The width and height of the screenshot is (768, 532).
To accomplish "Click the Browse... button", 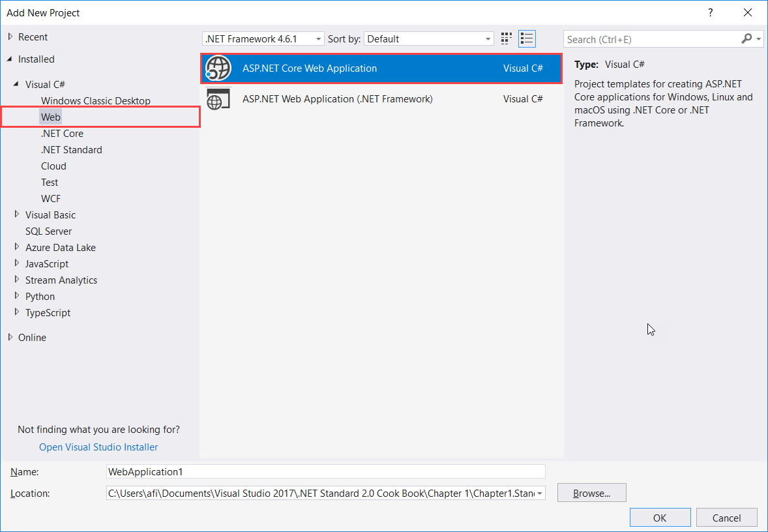I will click(x=592, y=493).
